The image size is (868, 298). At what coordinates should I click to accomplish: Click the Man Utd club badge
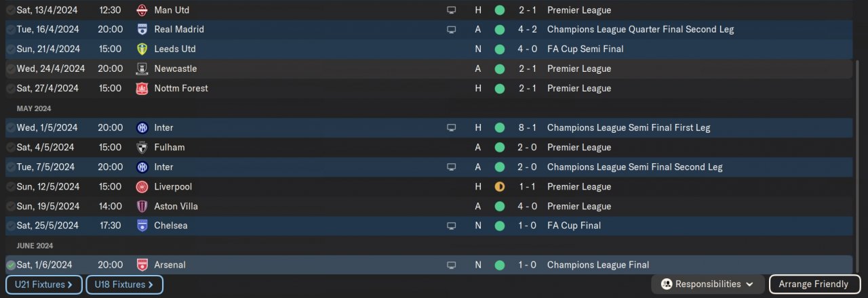click(x=142, y=10)
